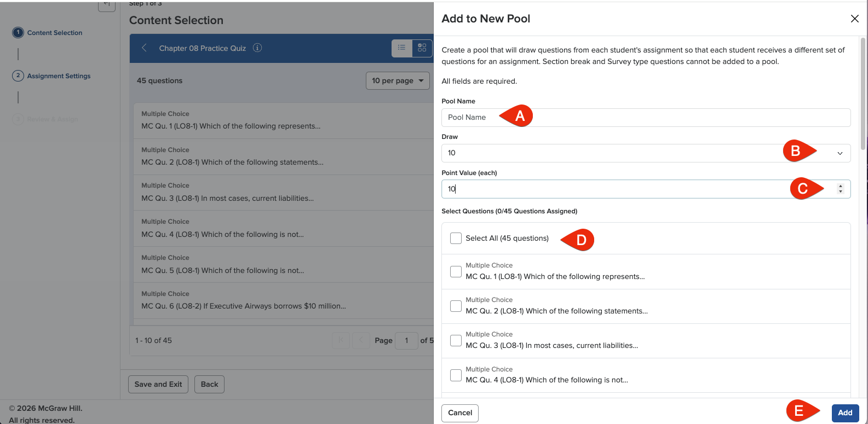Click MC Qu. 4 text in the pool dialog
868x424 pixels.
click(x=547, y=380)
